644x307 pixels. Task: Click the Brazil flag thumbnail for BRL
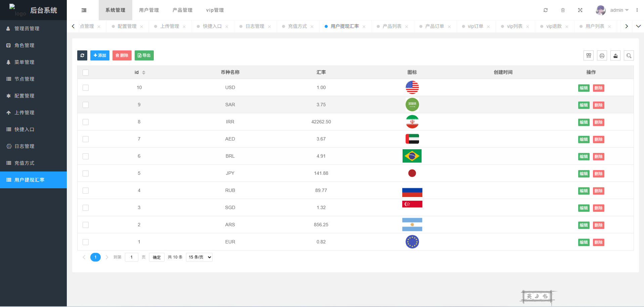pyautogui.click(x=412, y=156)
